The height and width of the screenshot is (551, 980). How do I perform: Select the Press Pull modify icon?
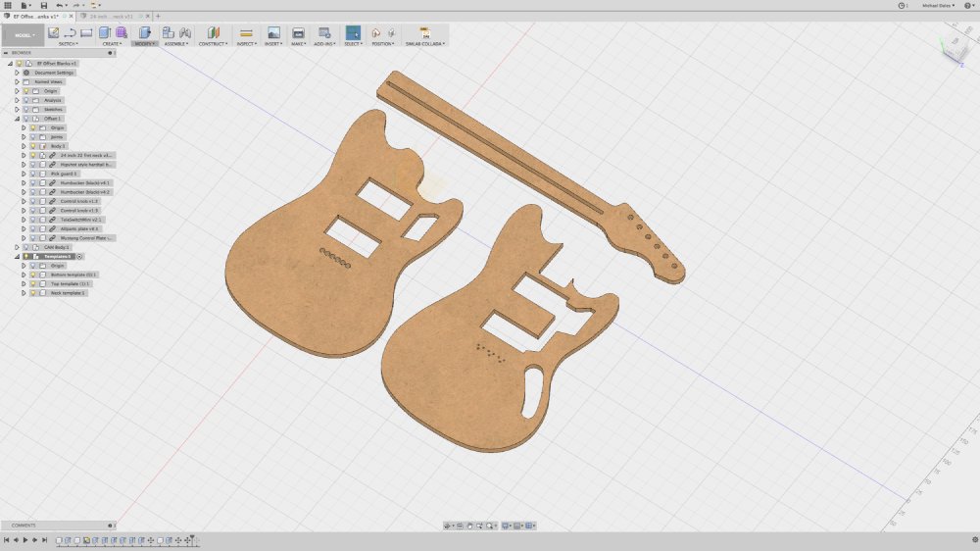click(x=144, y=32)
